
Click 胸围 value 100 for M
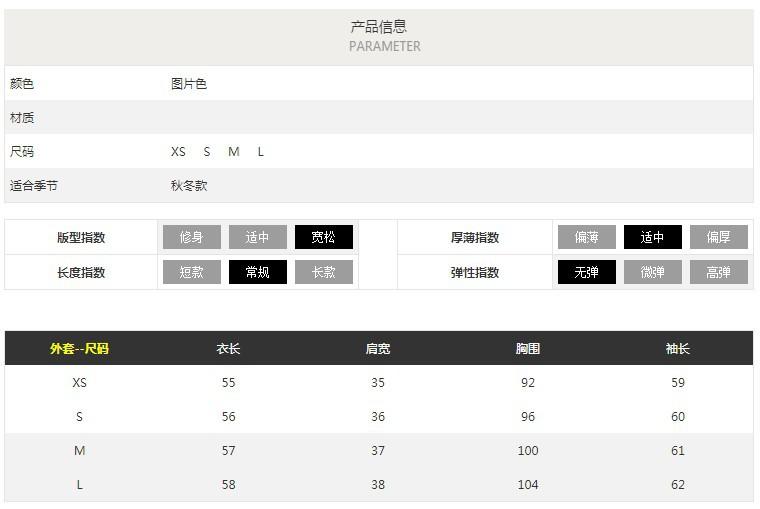click(x=528, y=450)
